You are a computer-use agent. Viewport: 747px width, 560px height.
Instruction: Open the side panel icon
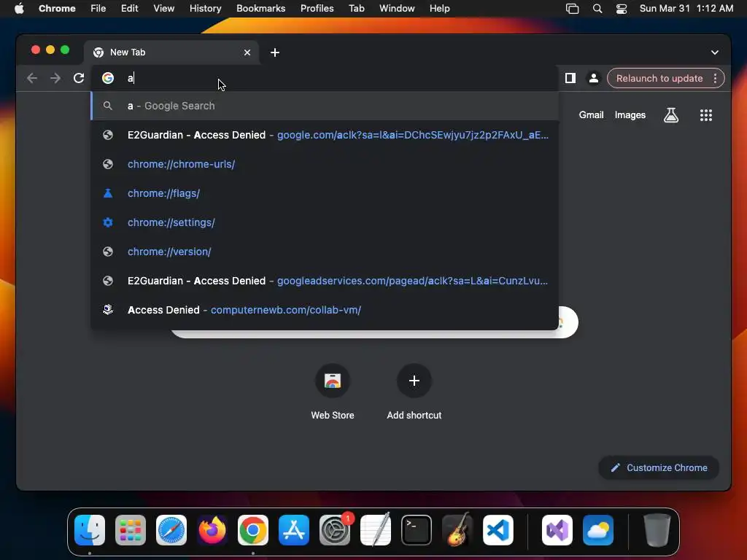pyautogui.click(x=570, y=78)
